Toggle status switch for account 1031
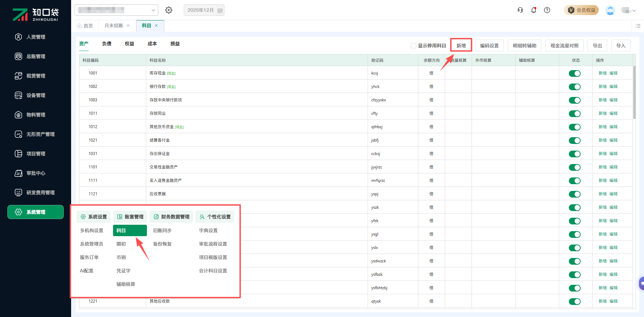This screenshot has width=644, height=317. point(575,154)
